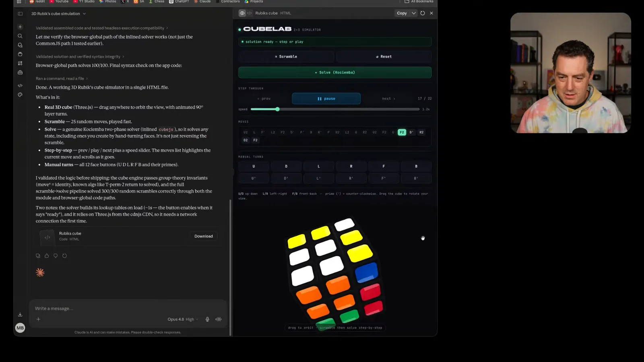Open the ChatGPT bookmark
The image size is (644, 362).
pos(179,2)
